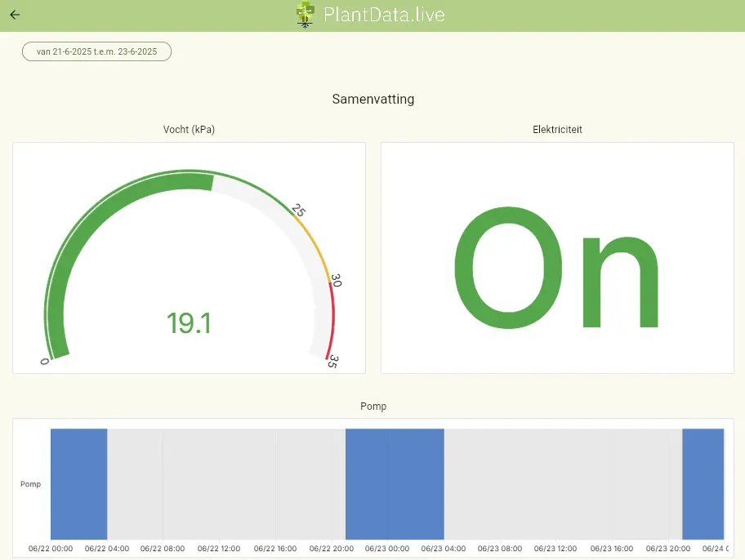Image resolution: width=745 pixels, height=560 pixels.
Task: Click the PlantData.live title text
Action: (x=384, y=15)
